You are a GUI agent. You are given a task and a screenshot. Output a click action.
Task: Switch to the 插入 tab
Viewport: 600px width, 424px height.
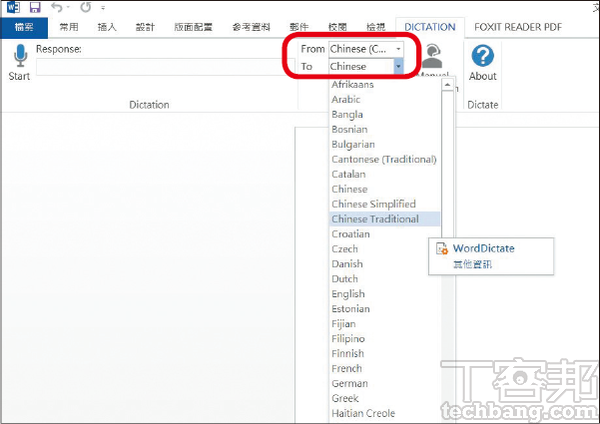(x=107, y=27)
